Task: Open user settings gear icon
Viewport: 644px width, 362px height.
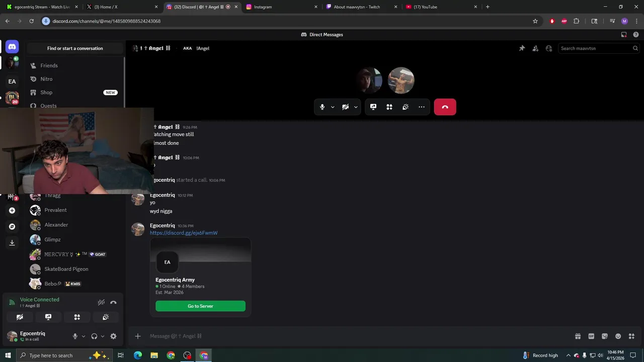Action: coord(113,336)
